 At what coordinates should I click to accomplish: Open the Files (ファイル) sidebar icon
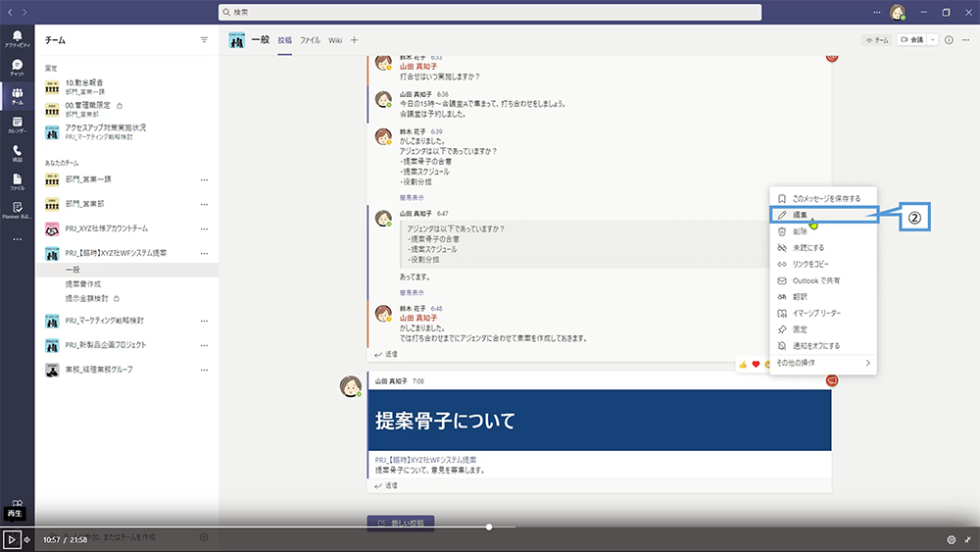[17, 181]
